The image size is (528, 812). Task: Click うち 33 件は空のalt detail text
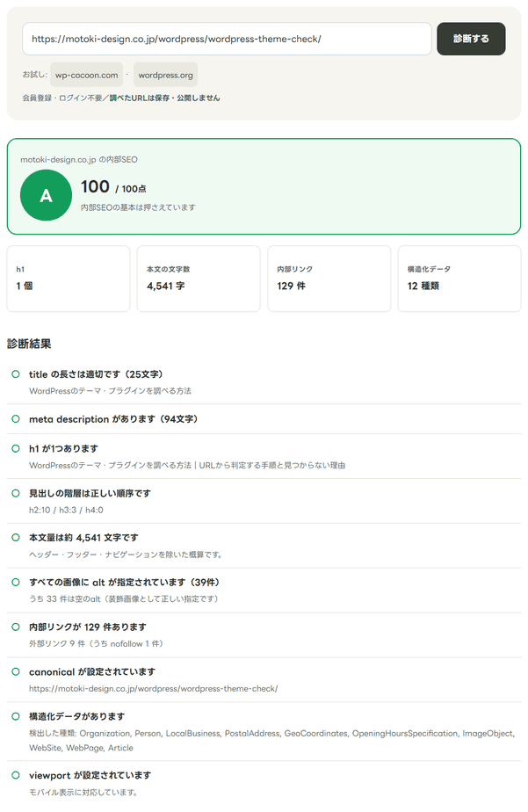[124, 598]
